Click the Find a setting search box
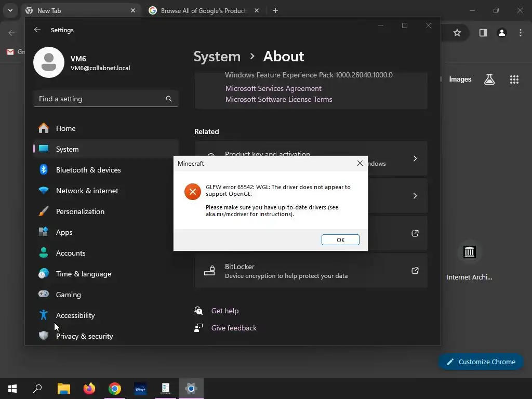Viewport: 532px width, 399px height. [106, 99]
